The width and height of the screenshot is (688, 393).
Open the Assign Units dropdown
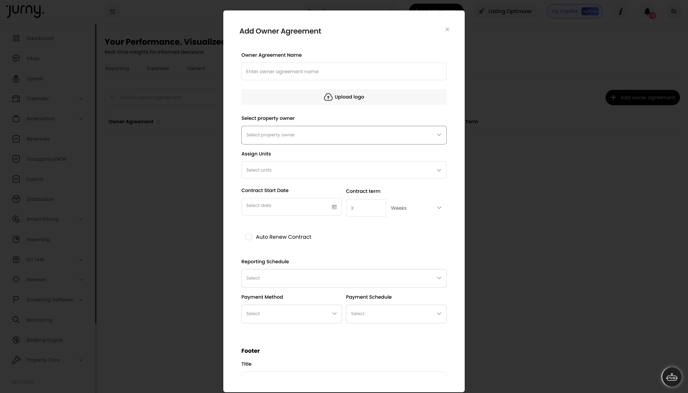344,170
